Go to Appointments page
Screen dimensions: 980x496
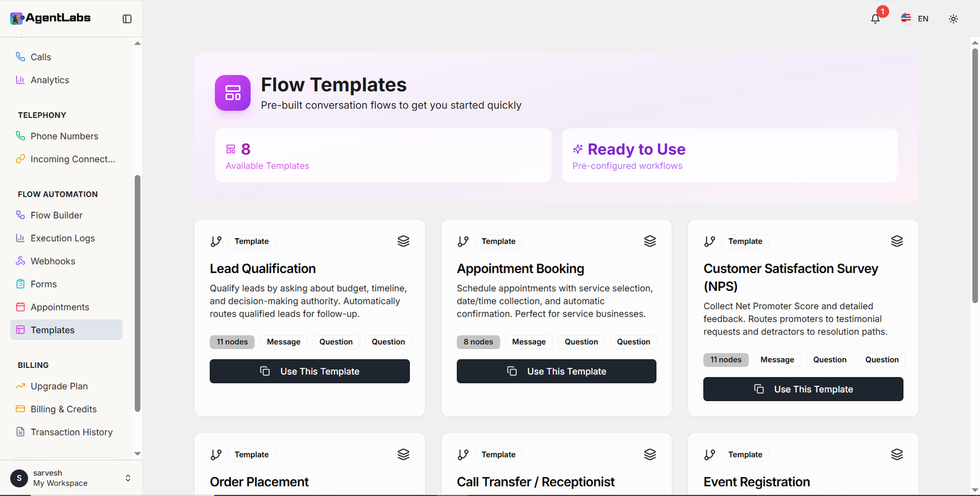coord(66,307)
